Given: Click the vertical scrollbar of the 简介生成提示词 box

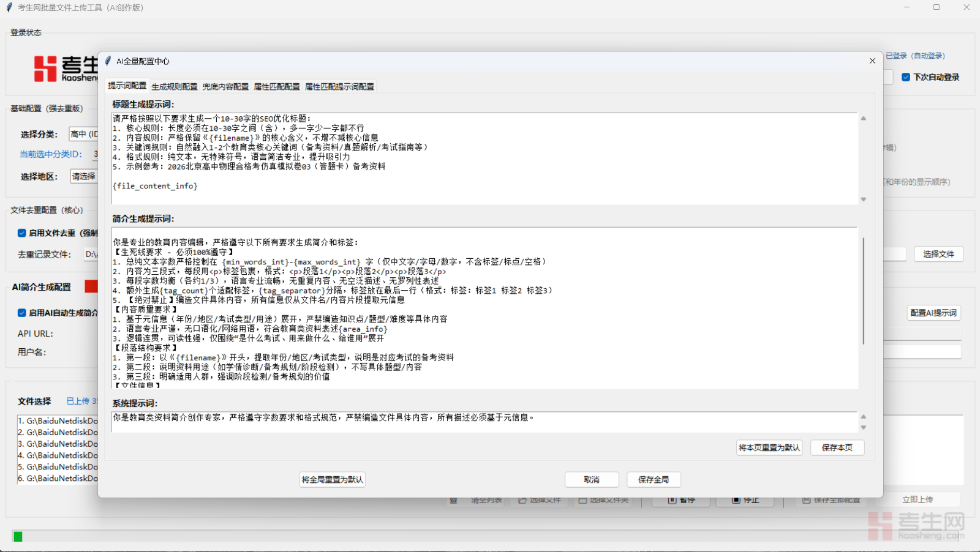Looking at the screenshot, I should 864,291.
